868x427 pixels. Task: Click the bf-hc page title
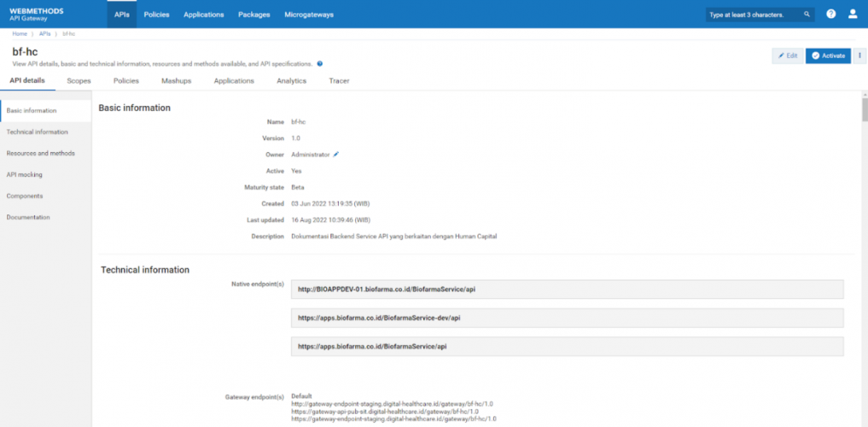25,52
